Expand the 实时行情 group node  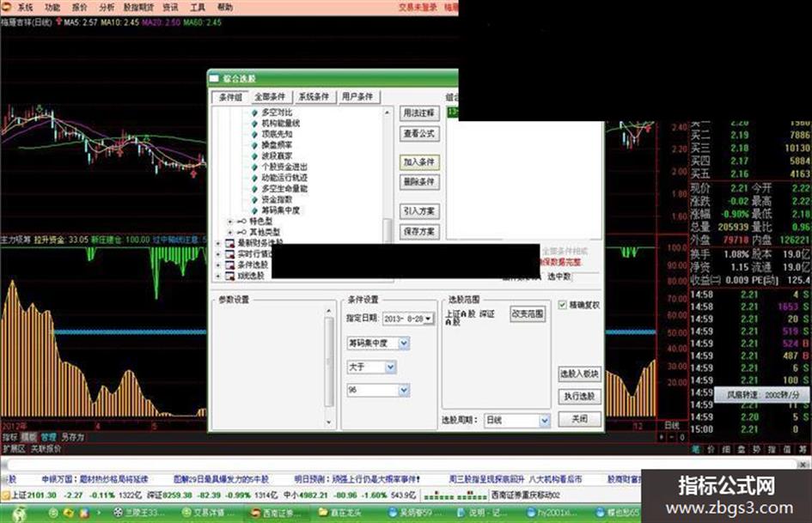coord(218,253)
